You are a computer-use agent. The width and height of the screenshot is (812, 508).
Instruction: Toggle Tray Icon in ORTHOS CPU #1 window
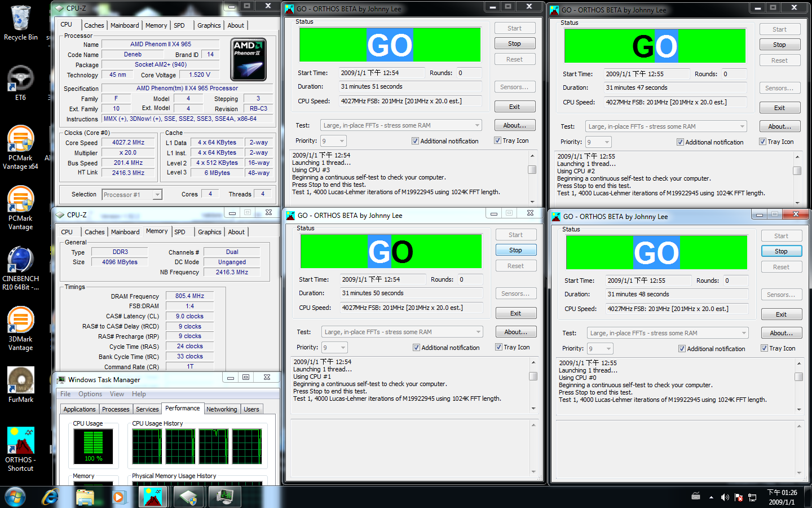(498, 347)
